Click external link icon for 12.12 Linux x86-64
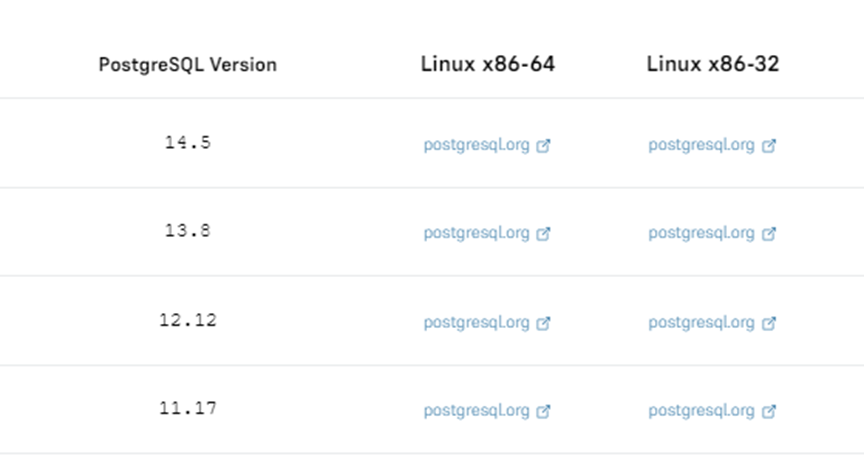This screenshot has width=864, height=465. point(543,323)
